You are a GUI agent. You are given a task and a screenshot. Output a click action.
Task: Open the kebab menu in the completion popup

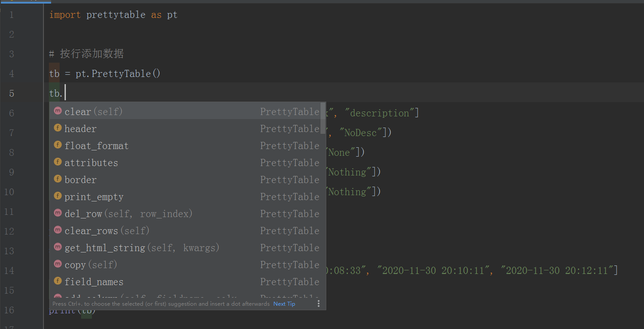tap(319, 303)
